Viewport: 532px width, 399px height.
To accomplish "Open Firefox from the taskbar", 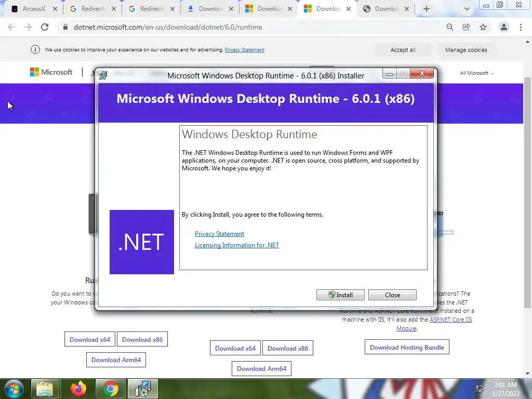I will (x=78, y=389).
